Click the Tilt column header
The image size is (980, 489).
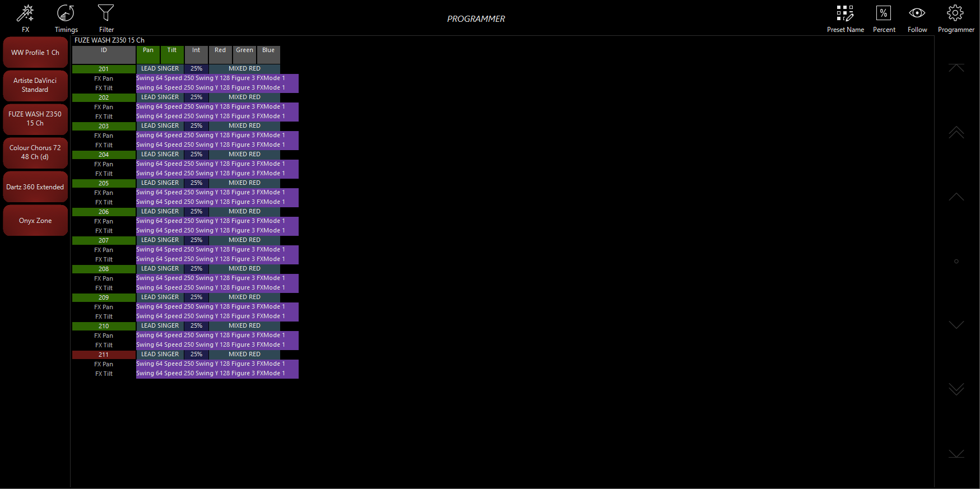(x=172, y=55)
